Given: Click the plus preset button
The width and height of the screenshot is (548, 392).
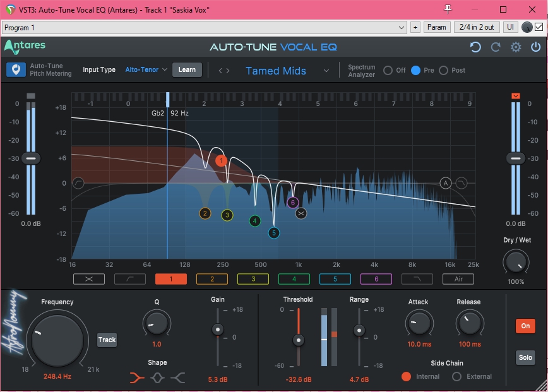Looking at the screenshot, I should [x=415, y=27].
